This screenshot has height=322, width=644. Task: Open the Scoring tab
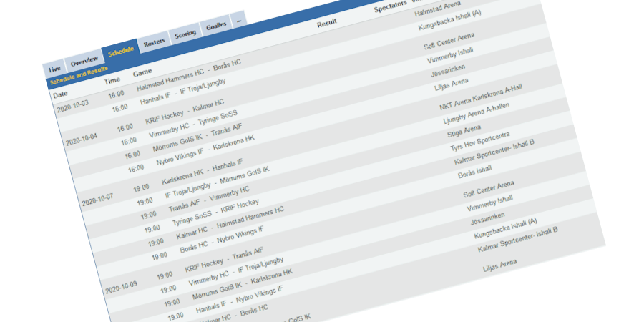185,34
